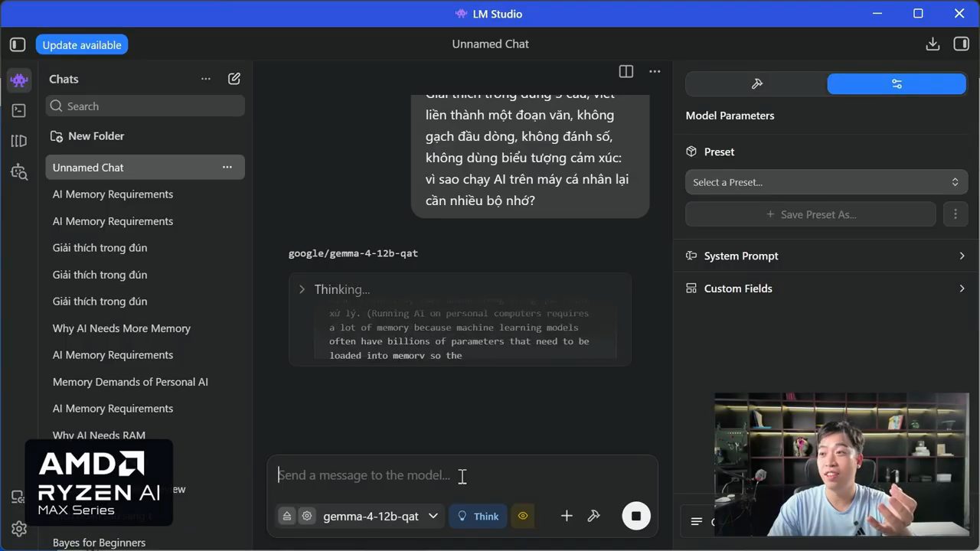Open chat options above the conversation

click(x=655, y=71)
